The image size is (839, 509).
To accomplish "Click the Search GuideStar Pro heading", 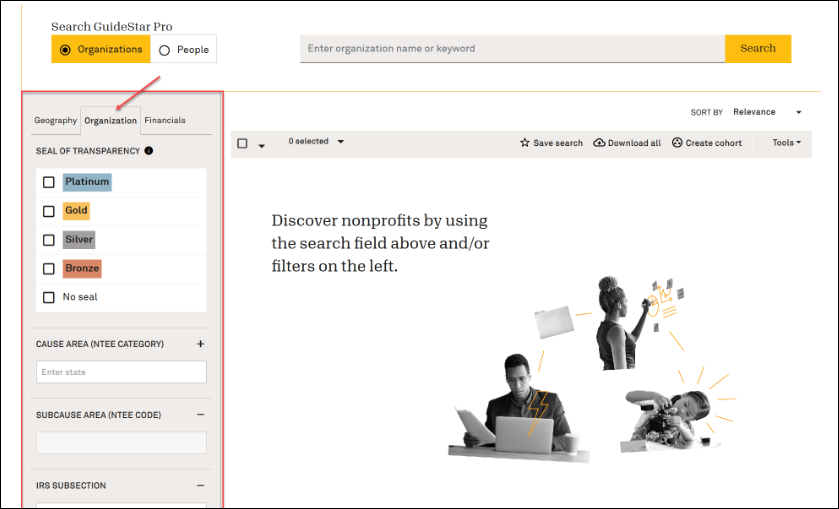I will click(x=112, y=27).
